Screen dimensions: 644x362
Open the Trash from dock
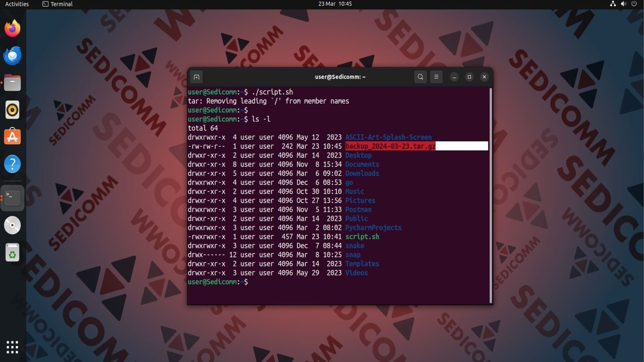click(12, 252)
